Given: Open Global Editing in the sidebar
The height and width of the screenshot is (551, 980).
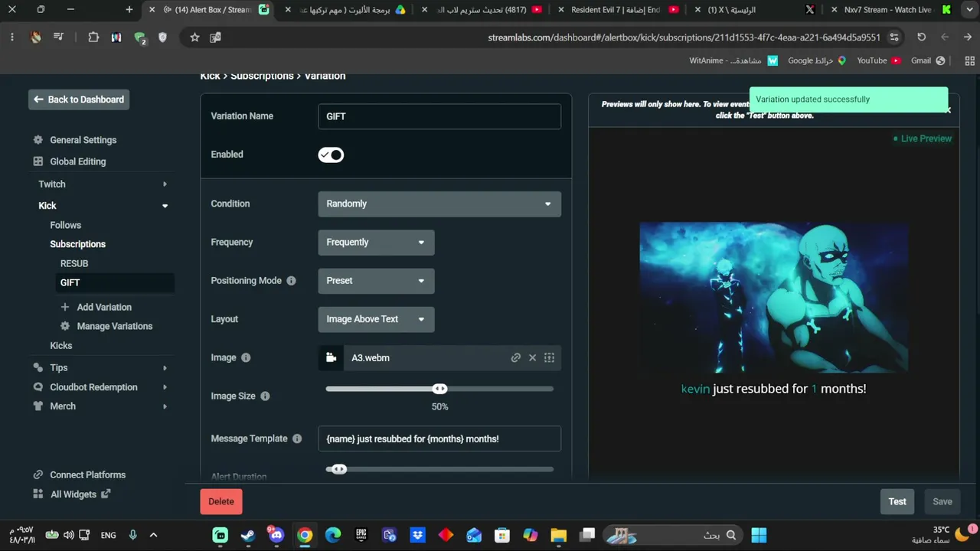Looking at the screenshot, I should 78,161.
